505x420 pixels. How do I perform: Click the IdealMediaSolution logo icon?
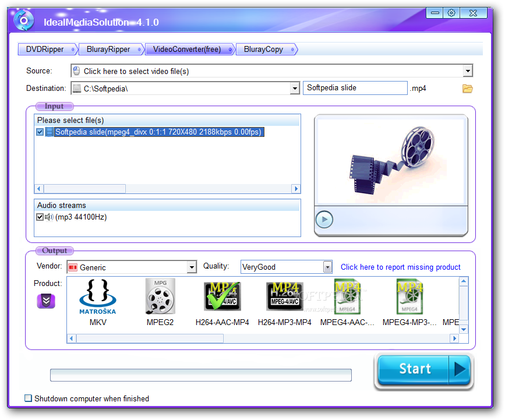click(x=23, y=20)
